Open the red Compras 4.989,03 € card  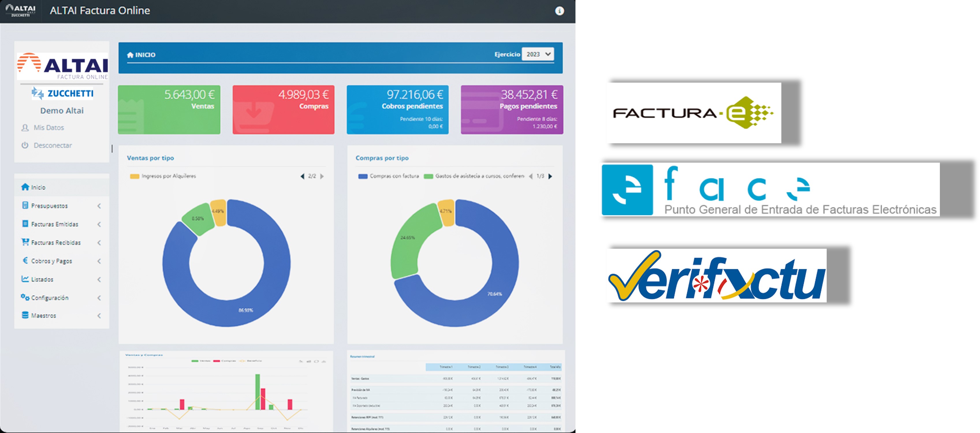284,109
